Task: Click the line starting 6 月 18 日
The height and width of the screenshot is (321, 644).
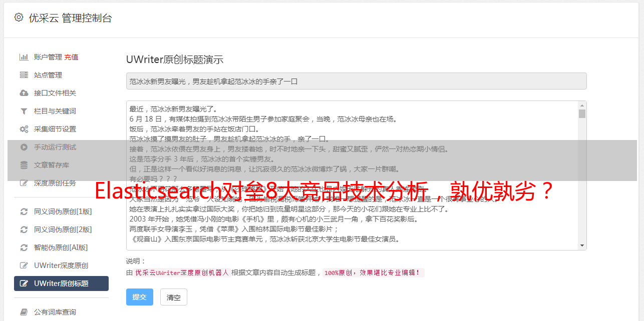Action: [263, 119]
